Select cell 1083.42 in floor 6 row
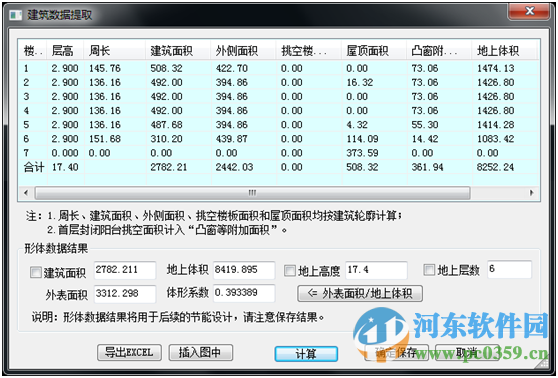 (495, 139)
